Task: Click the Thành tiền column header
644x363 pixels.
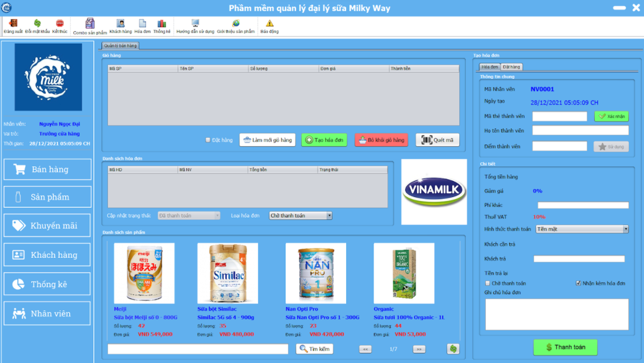Action: (x=425, y=69)
